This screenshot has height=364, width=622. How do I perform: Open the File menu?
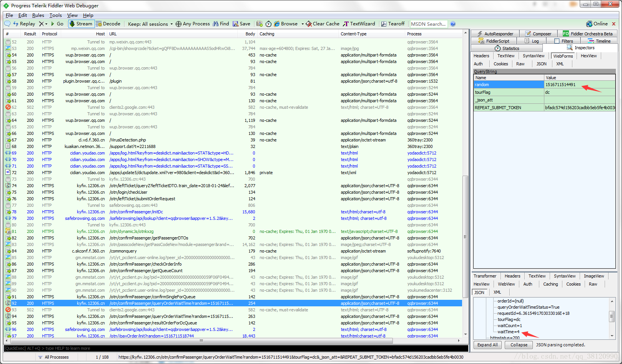pos(9,15)
